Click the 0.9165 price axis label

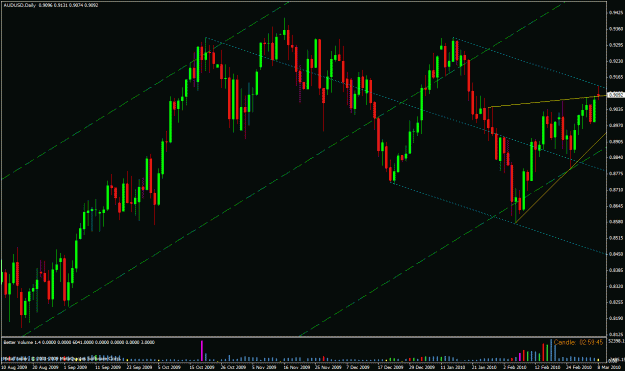(x=616, y=77)
